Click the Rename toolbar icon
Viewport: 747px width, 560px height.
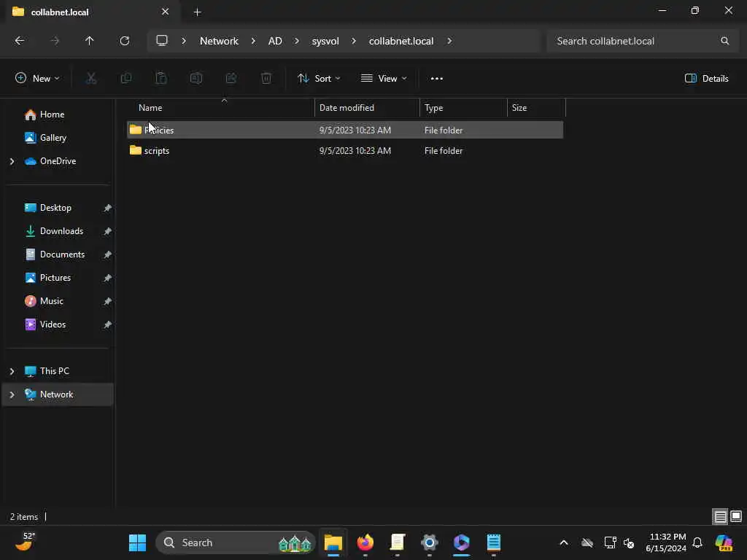(x=196, y=78)
